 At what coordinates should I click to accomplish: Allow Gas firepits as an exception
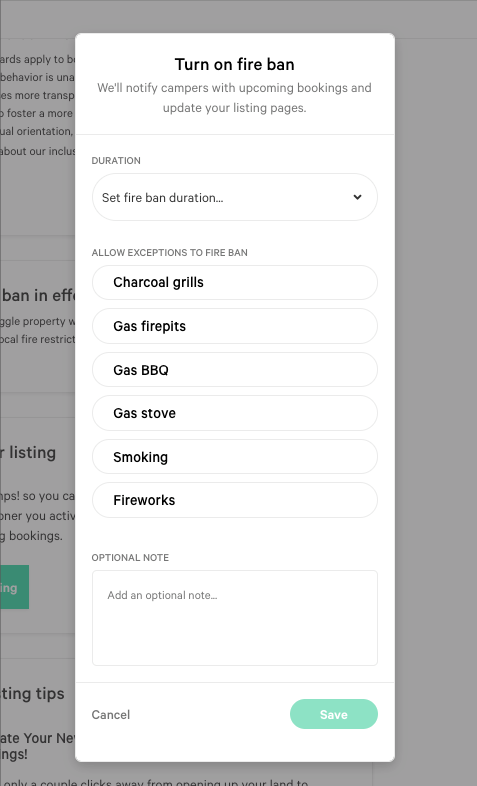pos(234,326)
